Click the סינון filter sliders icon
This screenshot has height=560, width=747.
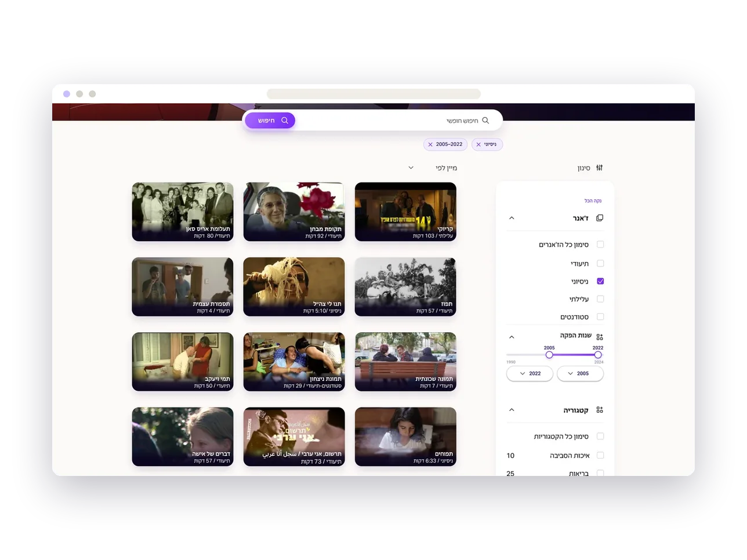(600, 168)
